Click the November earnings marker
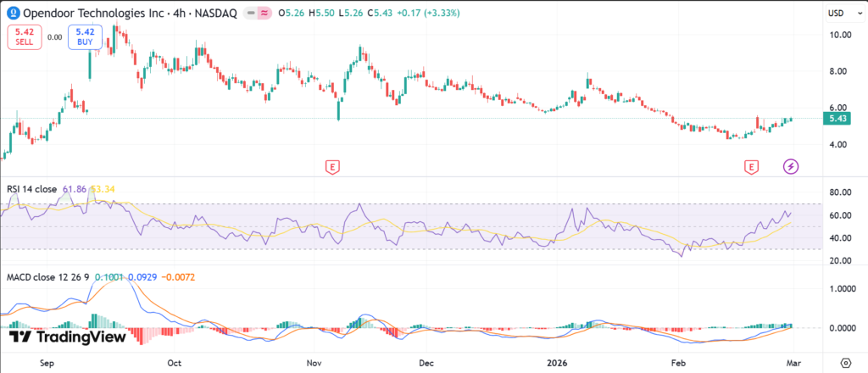Image resolution: width=868 pixels, height=373 pixels. 332,167
